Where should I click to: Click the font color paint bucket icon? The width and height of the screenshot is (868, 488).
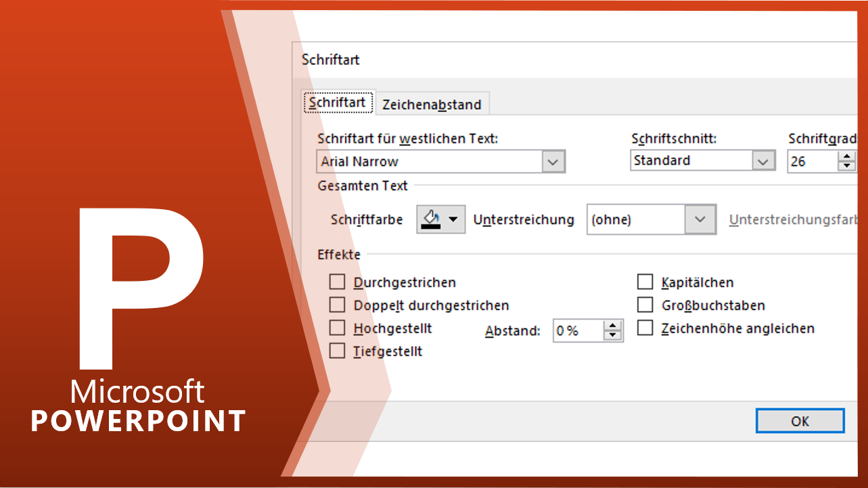coord(431,219)
